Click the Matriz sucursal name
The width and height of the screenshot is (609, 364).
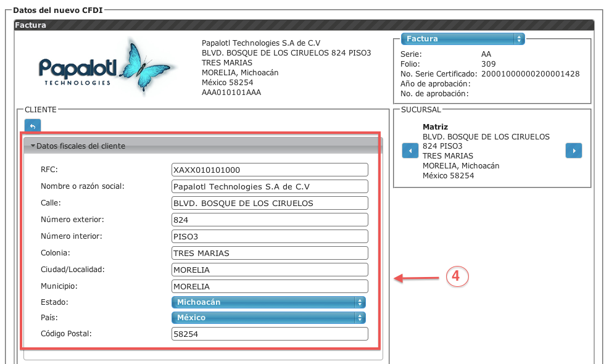point(435,127)
